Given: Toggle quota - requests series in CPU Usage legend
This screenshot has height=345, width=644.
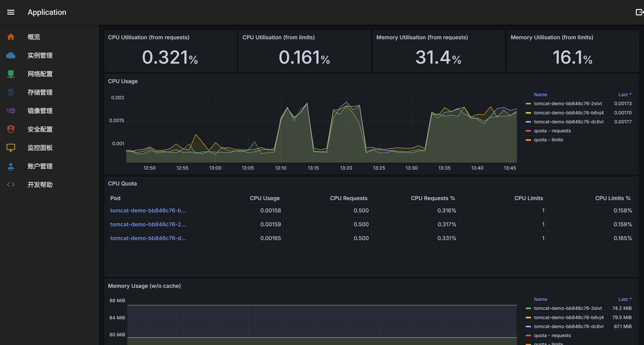Looking at the screenshot, I should (x=552, y=131).
